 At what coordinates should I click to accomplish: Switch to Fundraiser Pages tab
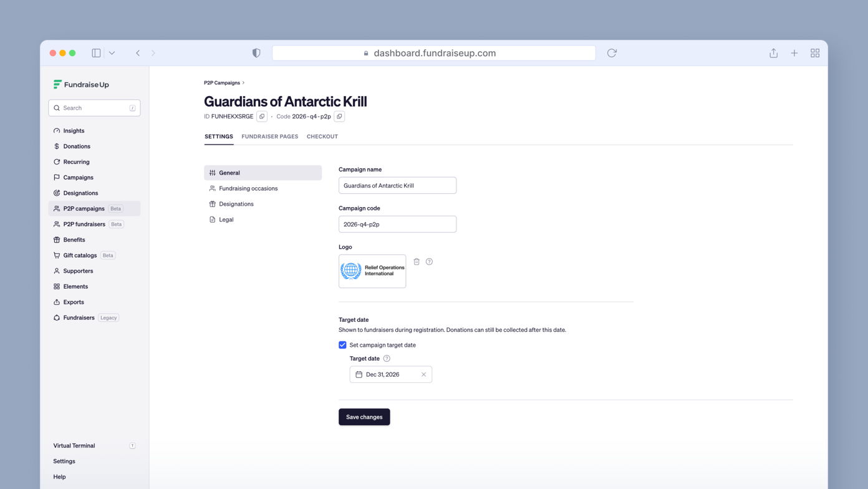click(270, 137)
